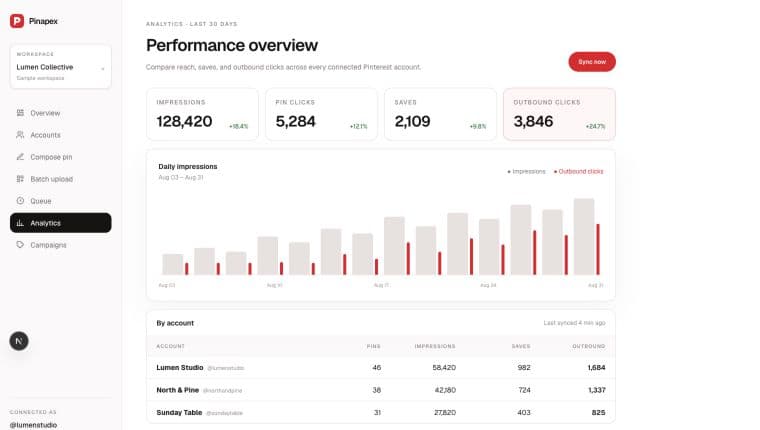Go to Overview page
This screenshot has height=430, width=760.
(x=61, y=113)
